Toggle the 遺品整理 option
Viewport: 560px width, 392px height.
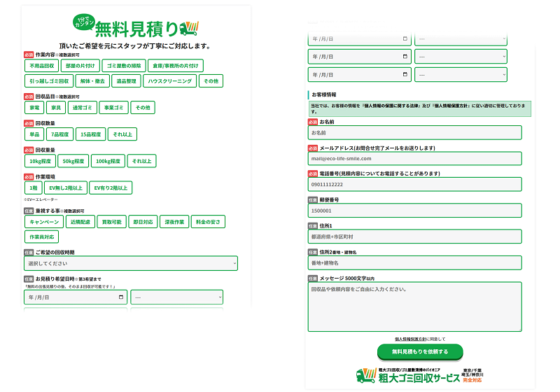click(126, 81)
